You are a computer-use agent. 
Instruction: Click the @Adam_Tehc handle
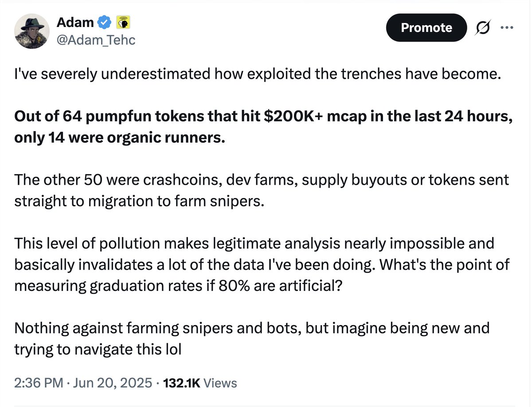[x=96, y=40]
